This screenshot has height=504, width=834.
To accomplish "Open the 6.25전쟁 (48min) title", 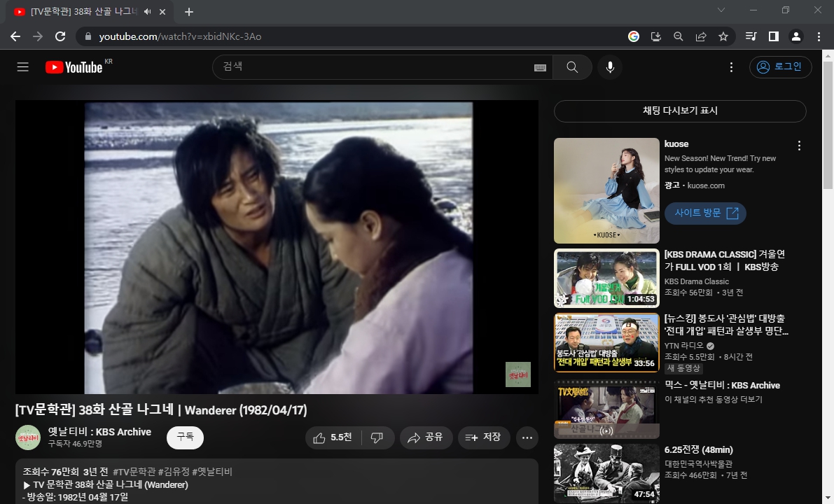I will [698, 450].
